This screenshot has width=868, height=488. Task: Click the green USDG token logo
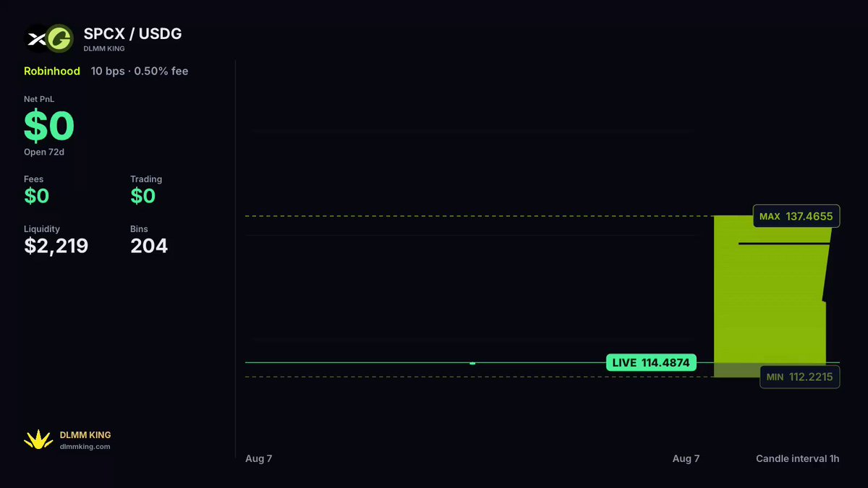[61, 39]
